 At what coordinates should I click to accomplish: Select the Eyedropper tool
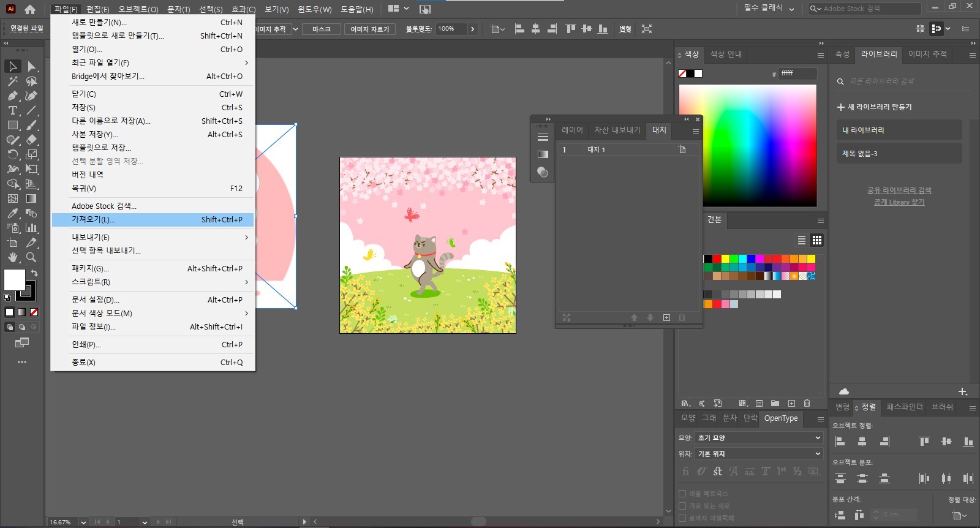point(12,213)
